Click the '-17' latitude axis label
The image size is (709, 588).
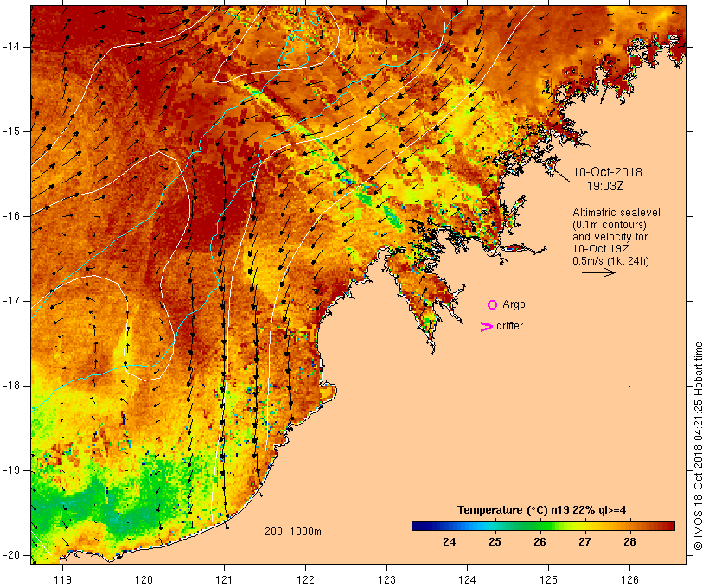click(11, 301)
